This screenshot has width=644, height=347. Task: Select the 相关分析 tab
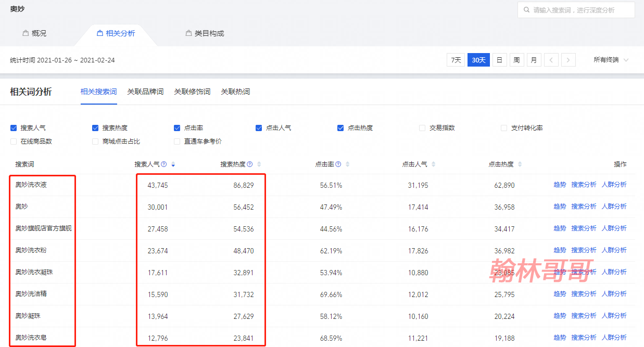tap(116, 33)
